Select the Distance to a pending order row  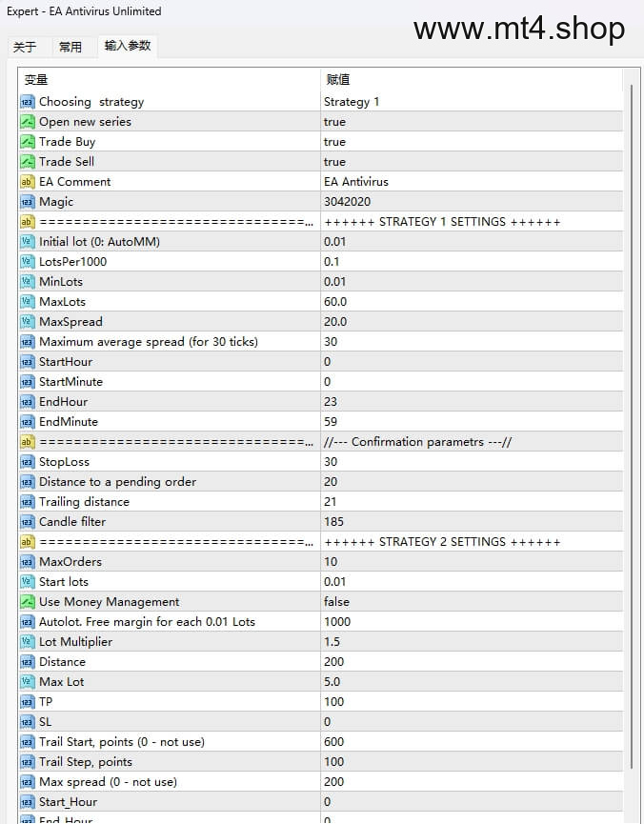pos(321,482)
